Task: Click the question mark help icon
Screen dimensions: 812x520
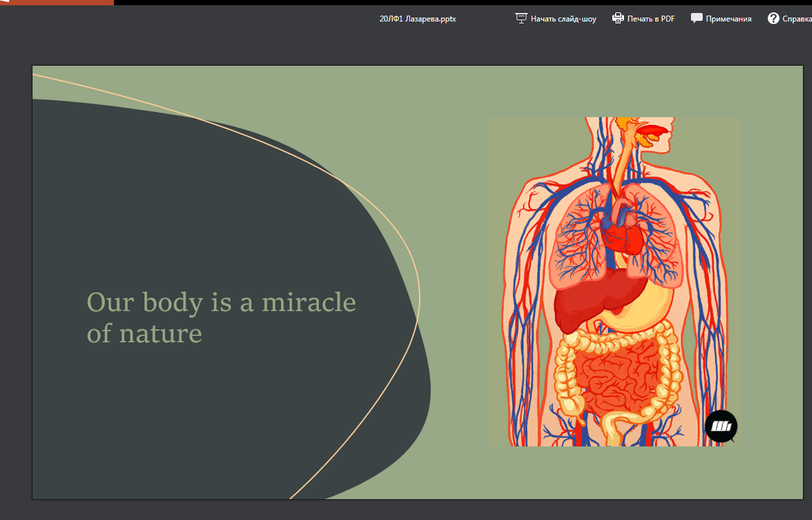Action: pyautogui.click(x=773, y=18)
